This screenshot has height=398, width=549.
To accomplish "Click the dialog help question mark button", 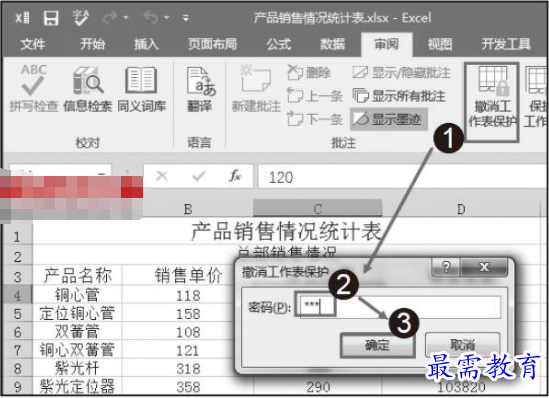I will point(446,267).
